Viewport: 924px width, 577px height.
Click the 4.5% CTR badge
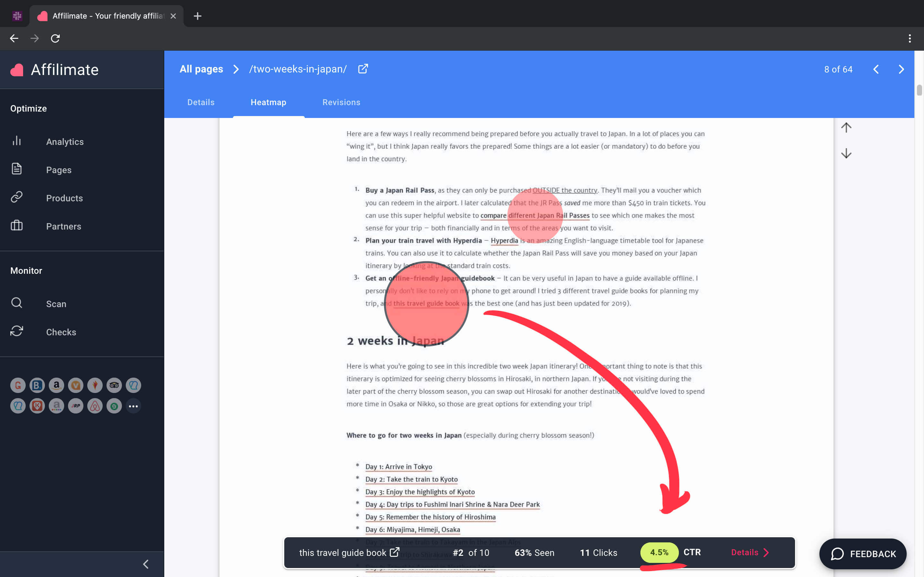coord(659,552)
